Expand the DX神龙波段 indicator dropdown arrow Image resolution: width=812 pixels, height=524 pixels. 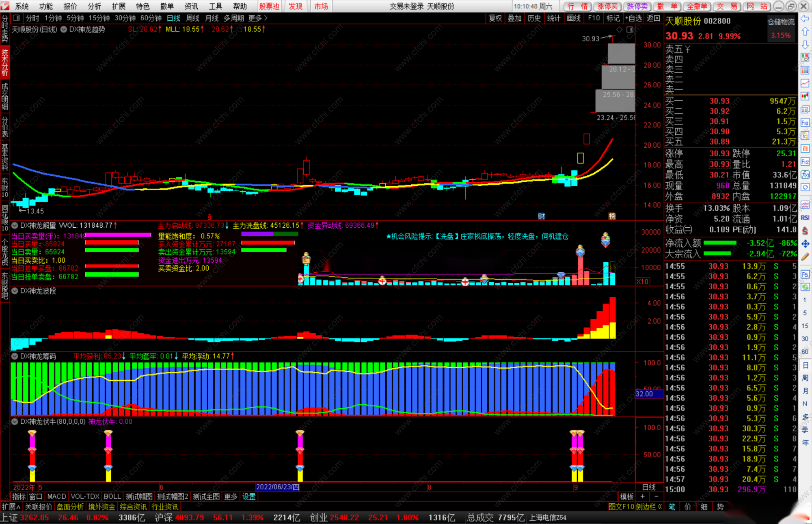[x=15, y=291]
